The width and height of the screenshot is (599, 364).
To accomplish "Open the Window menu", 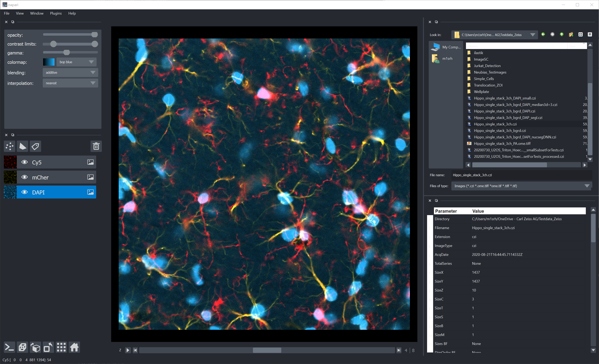I will 37,13.
